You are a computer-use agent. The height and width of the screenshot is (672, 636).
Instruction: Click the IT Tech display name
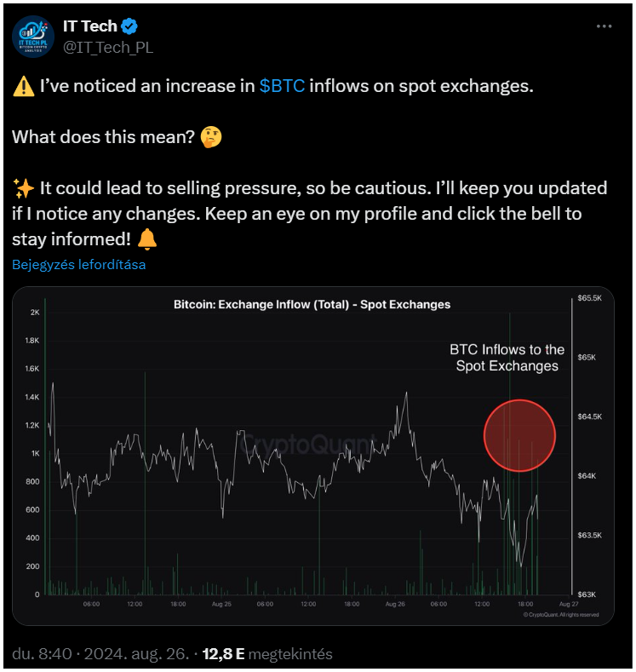click(90, 26)
